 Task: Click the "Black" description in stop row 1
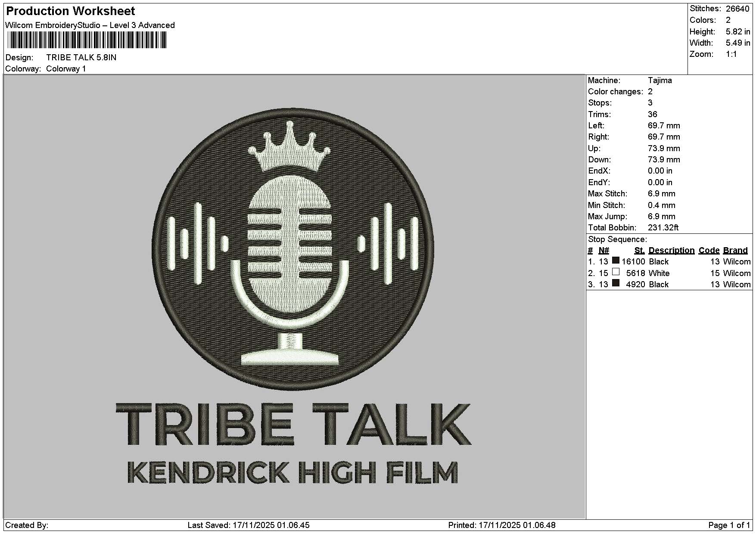(x=659, y=261)
